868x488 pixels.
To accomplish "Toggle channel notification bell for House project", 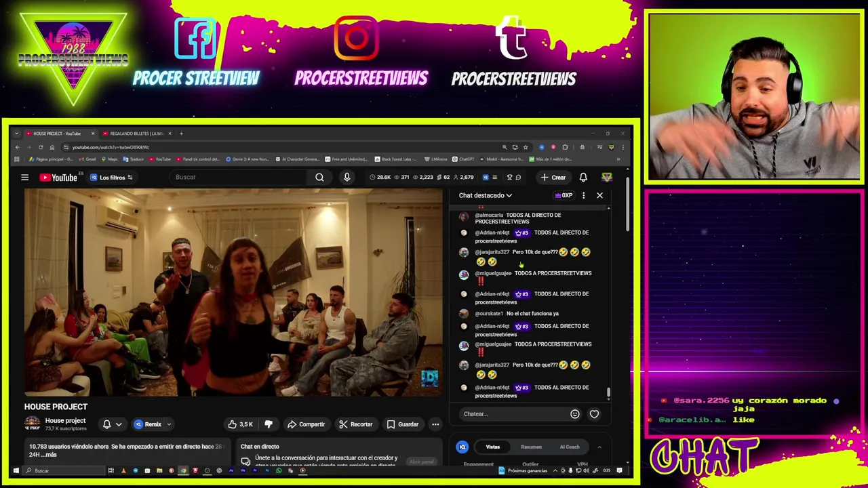I will (106, 424).
